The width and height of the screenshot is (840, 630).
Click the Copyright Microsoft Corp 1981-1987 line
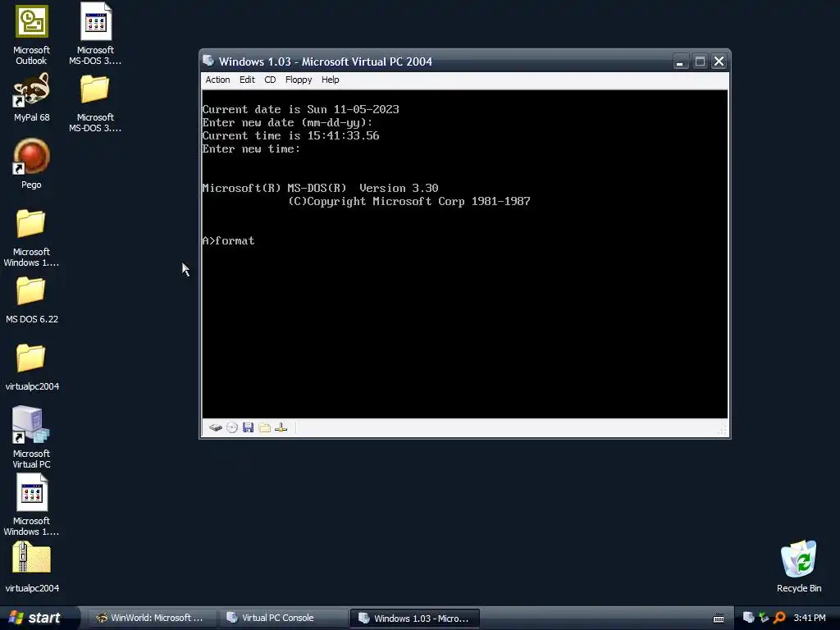pyautogui.click(x=409, y=202)
